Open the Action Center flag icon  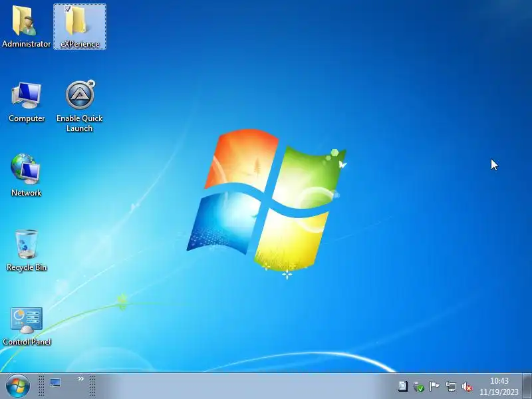tap(434, 386)
